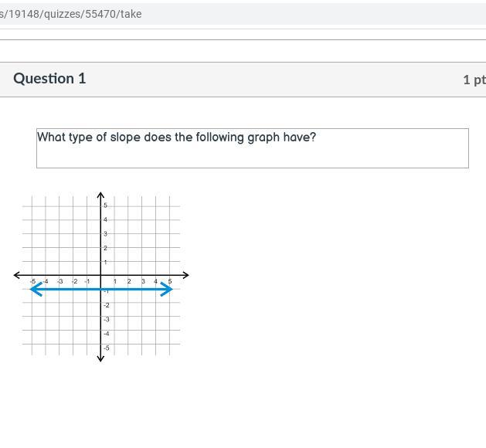
Task: Click the 3 label on the positive y-axis
Action: 106,234
